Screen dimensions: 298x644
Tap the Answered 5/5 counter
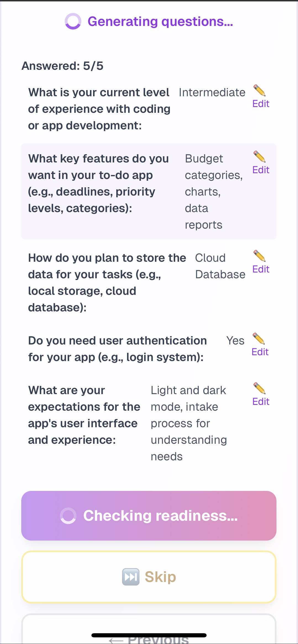63,66
